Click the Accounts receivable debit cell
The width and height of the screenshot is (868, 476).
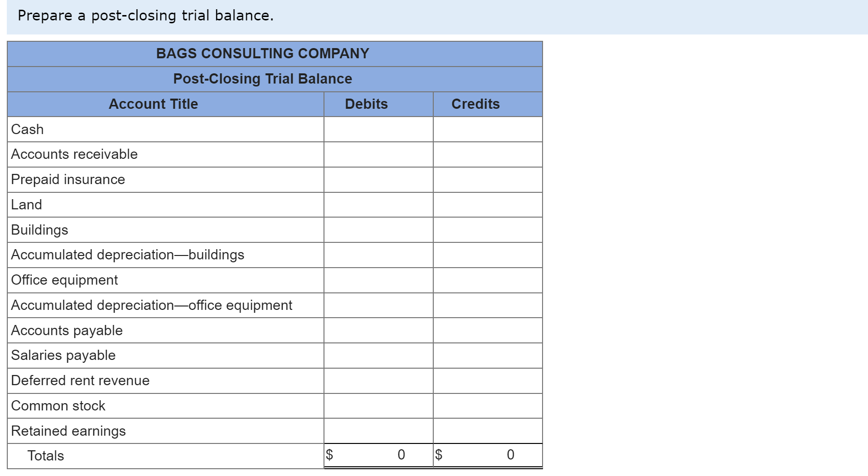coord(378,154)
